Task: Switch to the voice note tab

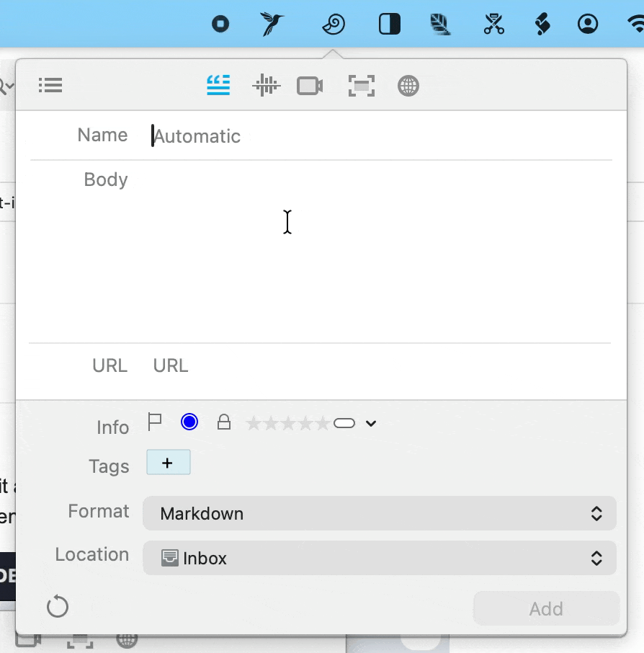Action: [x=266, y=86]
